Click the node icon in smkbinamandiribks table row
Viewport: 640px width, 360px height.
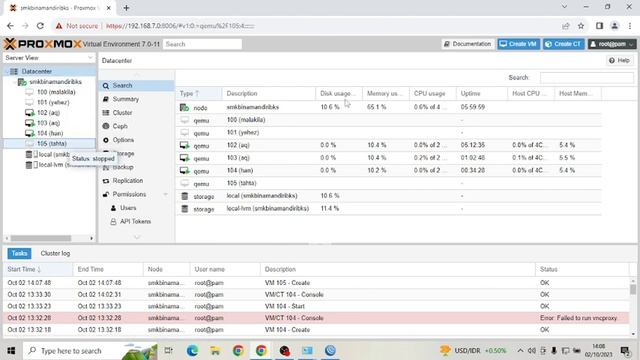(x=184, y=107)
